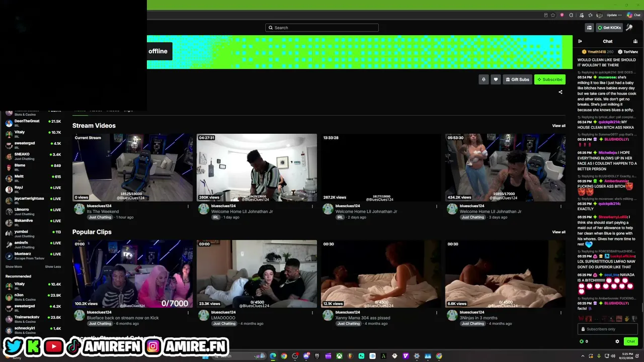Open jaycartwrightusa channel in sidebar
This screenshot has width=644, height=362.
(x=33, y=200)
